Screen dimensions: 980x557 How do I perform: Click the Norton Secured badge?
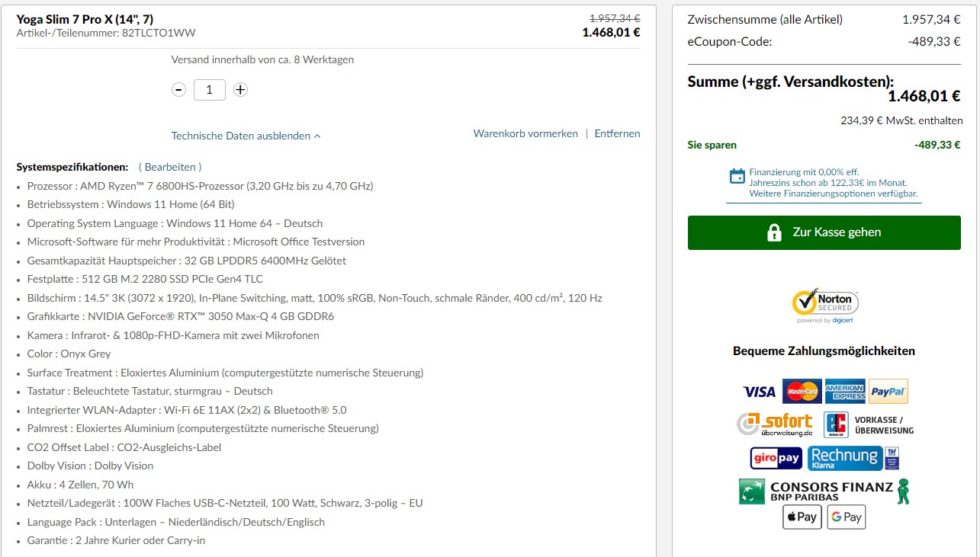pos(824,306)
